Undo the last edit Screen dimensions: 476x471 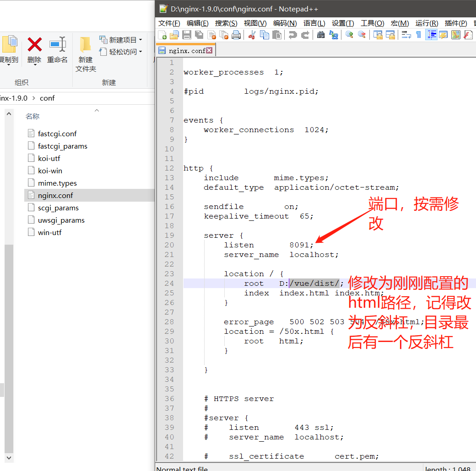click(292, 35)
